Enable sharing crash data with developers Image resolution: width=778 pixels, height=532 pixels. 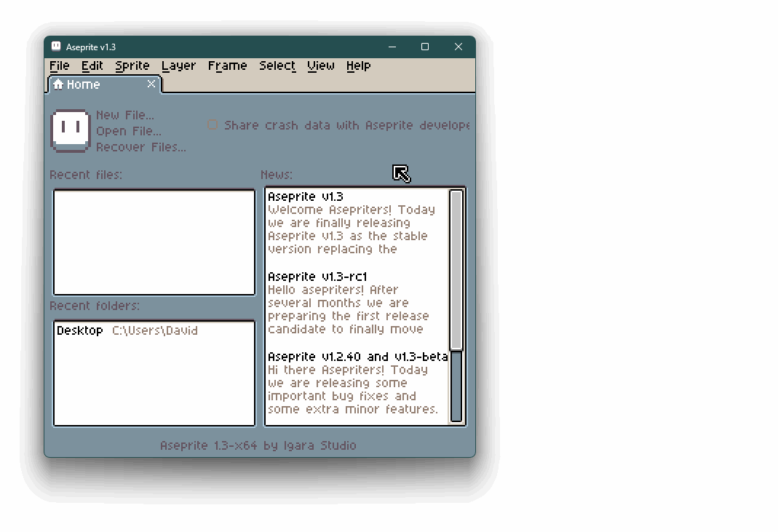pos(213,124)
